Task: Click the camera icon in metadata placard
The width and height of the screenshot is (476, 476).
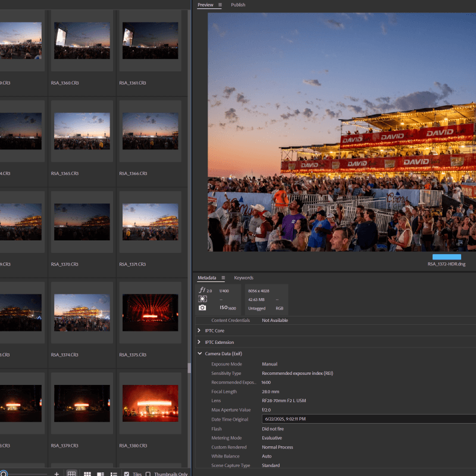Action: tap(202, 308)
